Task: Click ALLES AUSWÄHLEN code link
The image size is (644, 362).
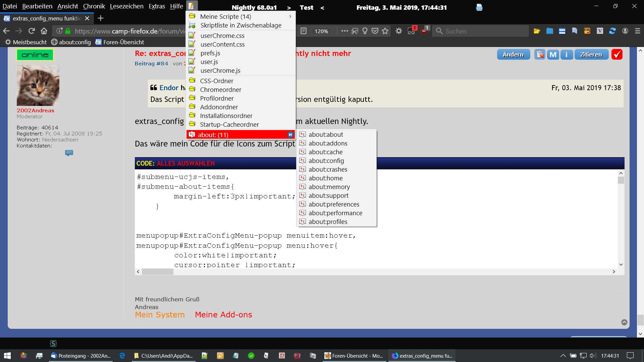Action: coord(185,163)
